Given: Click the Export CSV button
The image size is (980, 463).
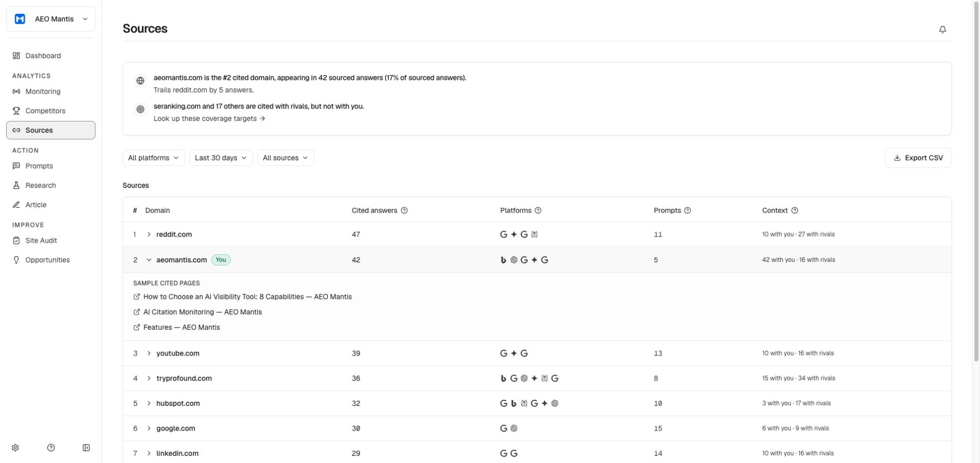Looking at the screenshot, I should (x=918, y=158).
